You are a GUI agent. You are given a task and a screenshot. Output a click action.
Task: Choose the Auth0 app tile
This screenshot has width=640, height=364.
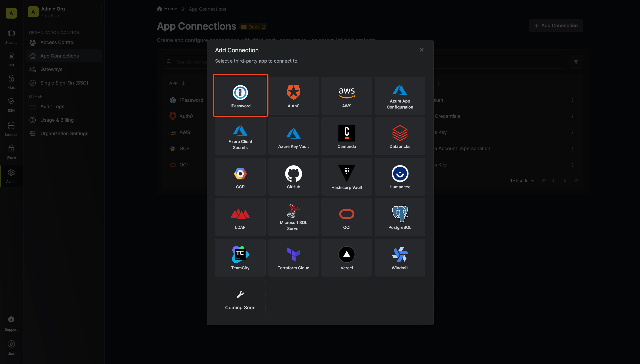click(x=294, y=95)
